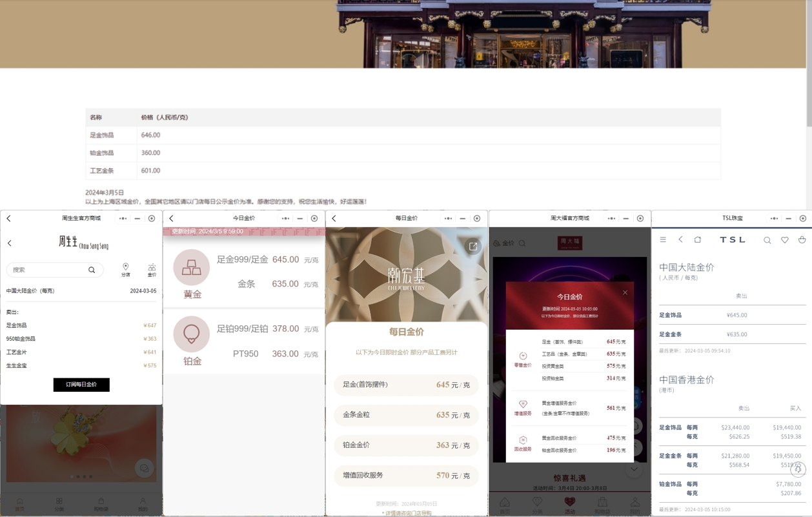Switch to the 活动 tab in Chow Tai Fook
Screen dimensions: 812x517
click(x=569, y=504)
